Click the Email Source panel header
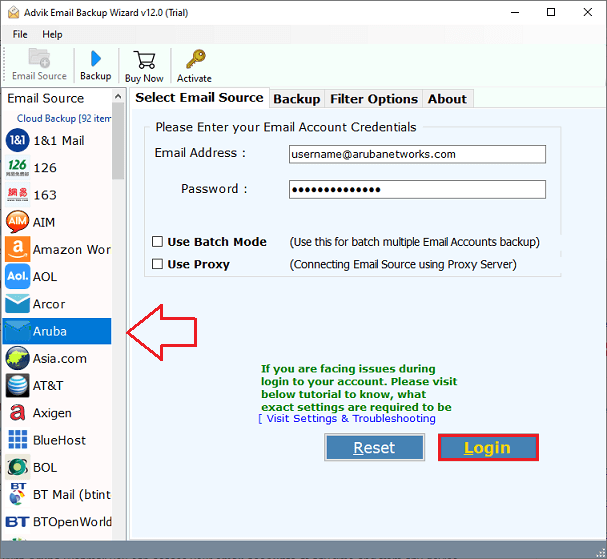Viewport: 607px width, 559px height. 46,98
